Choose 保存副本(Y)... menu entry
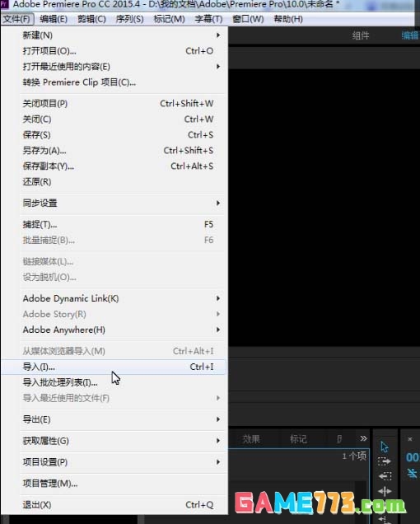The image size is (420, 524). click(x=114, y=166)
